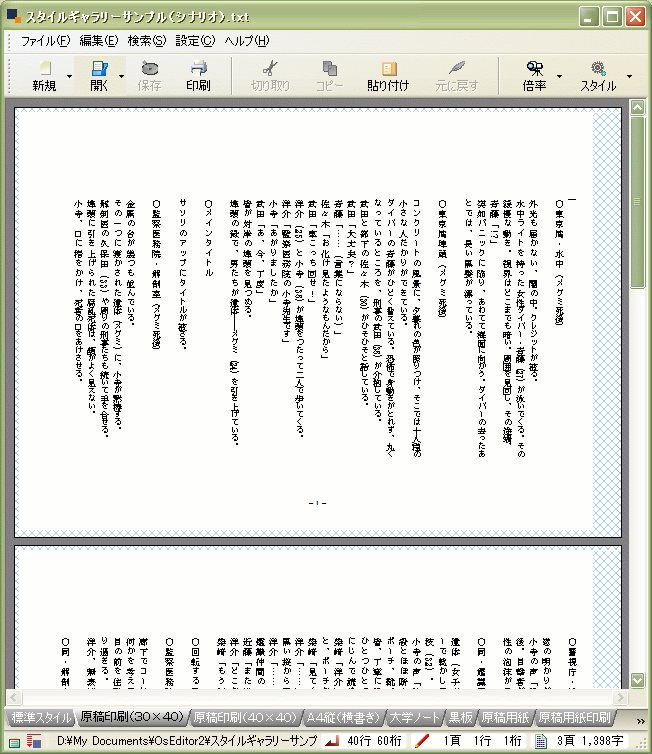Click the 1頁 status bar entry

tap(452, 741)
